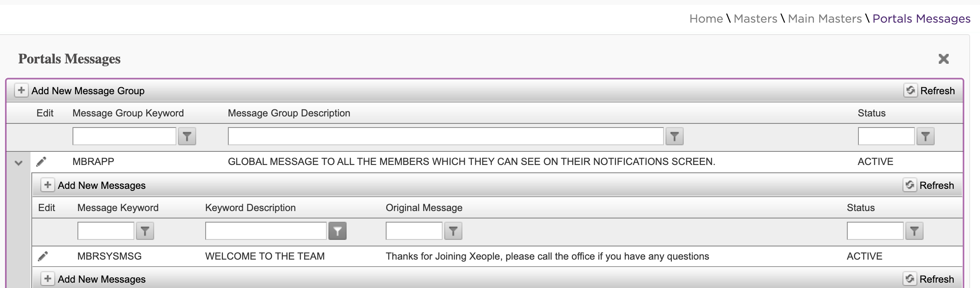The image size is (980, 288).
Task: Click filter icon next to Original Message field
Action: [x=453, y=231]
